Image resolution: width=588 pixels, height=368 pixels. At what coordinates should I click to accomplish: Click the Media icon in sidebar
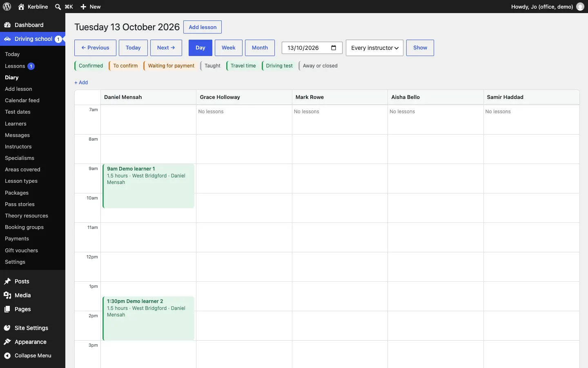point(7,295)
